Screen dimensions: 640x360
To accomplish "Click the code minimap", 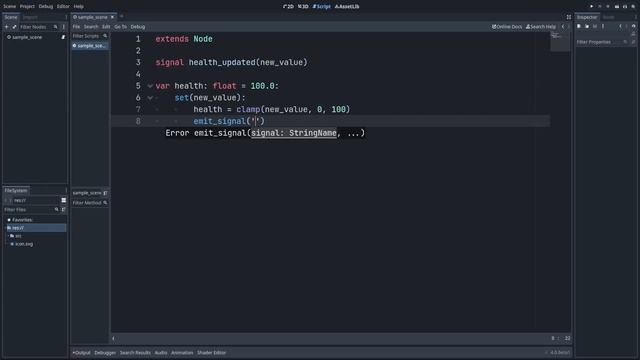I will click(x=560, y=42).
